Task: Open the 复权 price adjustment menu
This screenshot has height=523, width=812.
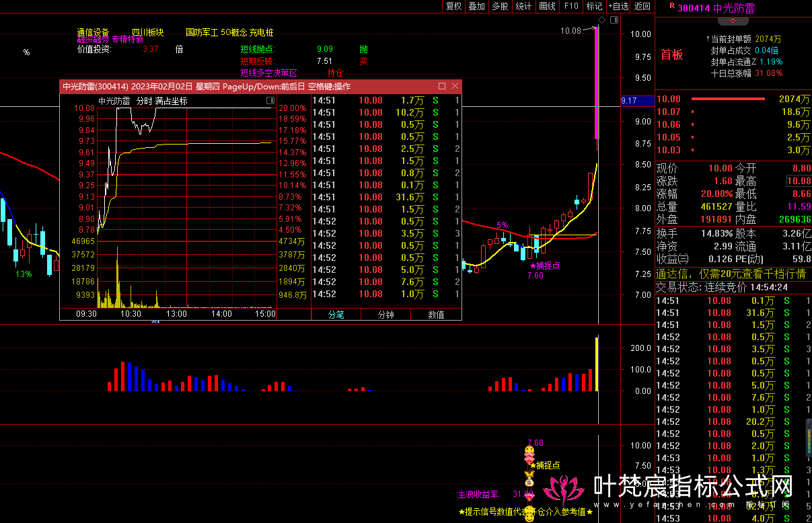Action: (454, 6)
